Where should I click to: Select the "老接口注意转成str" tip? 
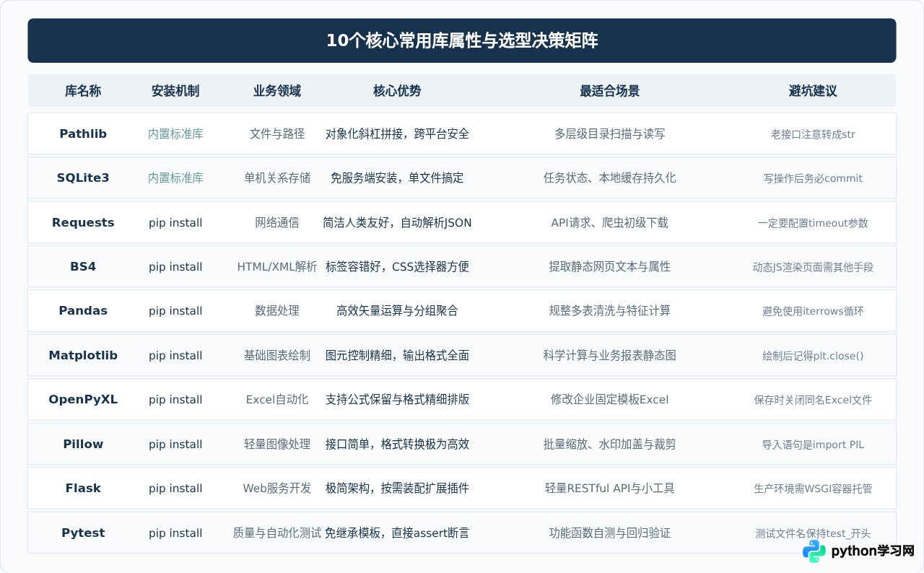(x=813, y=134)
